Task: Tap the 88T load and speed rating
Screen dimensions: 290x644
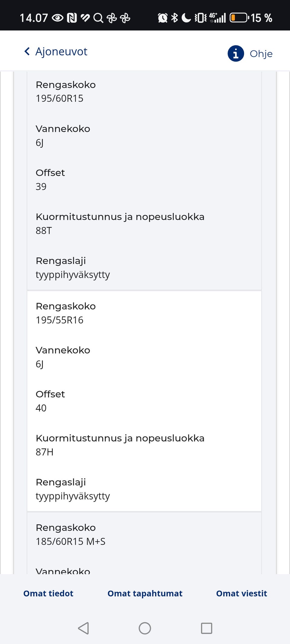Action: pyautogui.click(x=44, y=231)
